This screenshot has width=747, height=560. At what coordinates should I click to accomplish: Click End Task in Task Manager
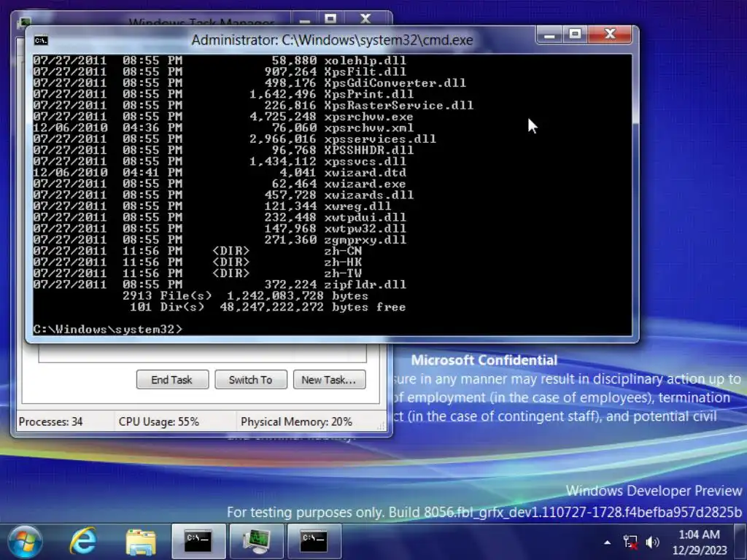click(x=172, y=379)
